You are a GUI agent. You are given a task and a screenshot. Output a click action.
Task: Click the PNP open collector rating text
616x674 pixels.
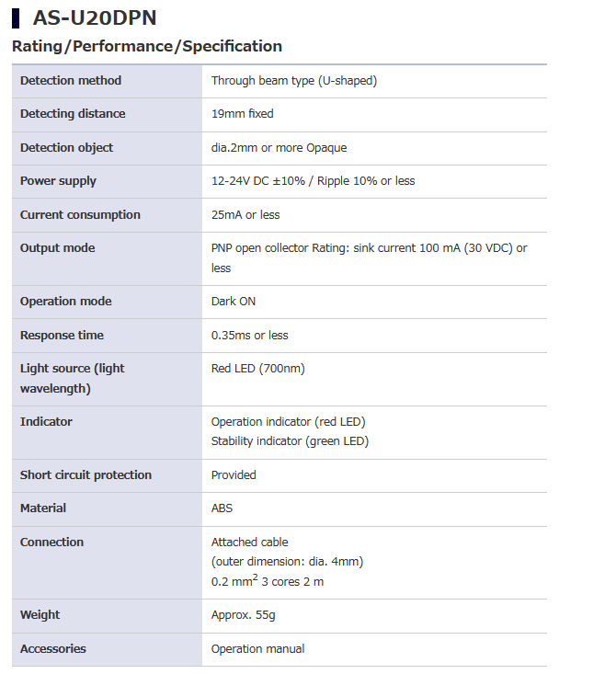tap(369, 248)
